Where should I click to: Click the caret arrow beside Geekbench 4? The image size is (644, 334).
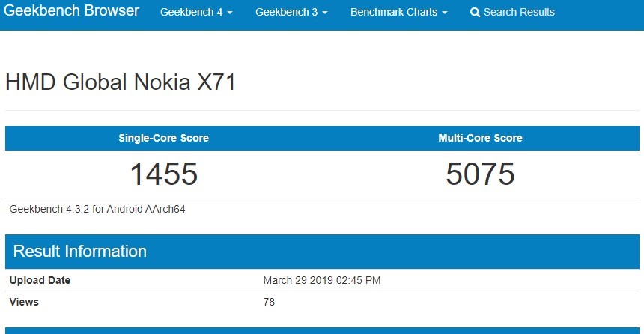coord(229,13)
